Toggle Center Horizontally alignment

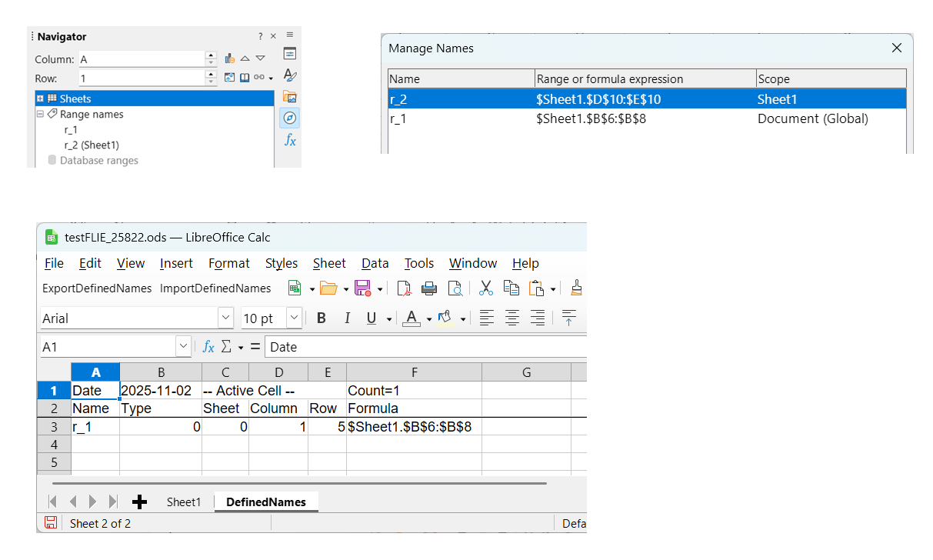pyautogui.click(x=512, y=318)
